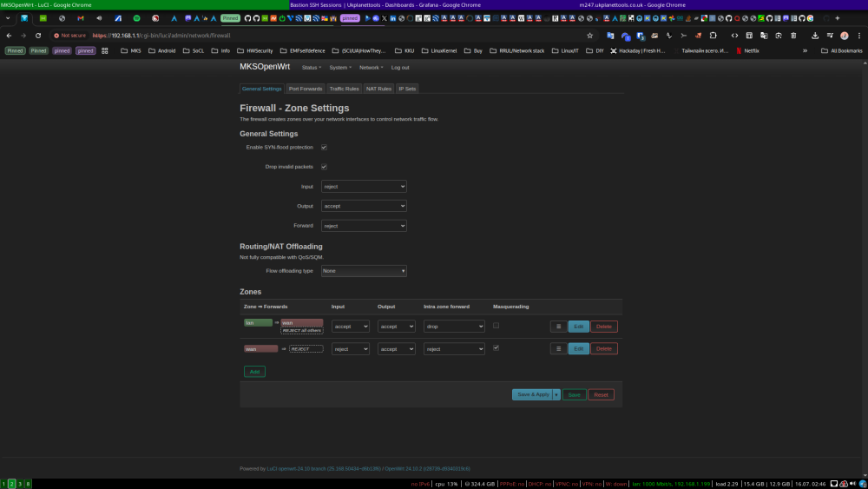Open wan zone Output dropdown
This screenshot has width=868, height=489.
click(x=397, y=349)
